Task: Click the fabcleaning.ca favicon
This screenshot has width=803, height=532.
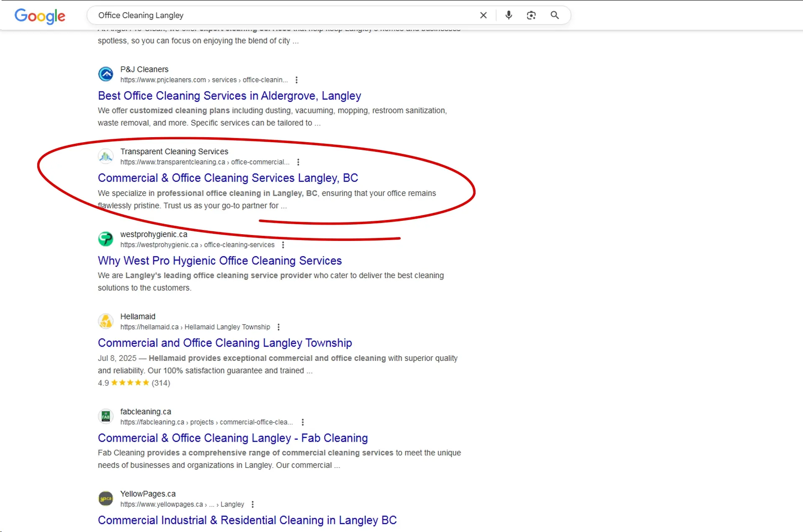Action: pyautogui.click(x=105, y=417)
